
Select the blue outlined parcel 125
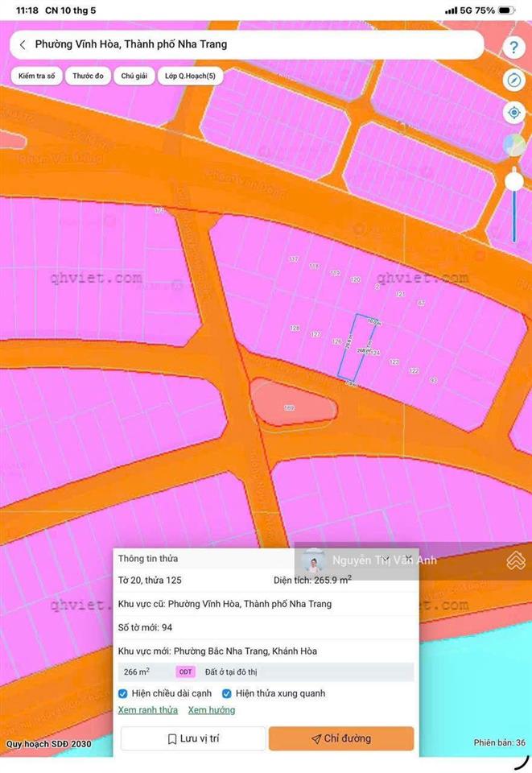point(358,348)
